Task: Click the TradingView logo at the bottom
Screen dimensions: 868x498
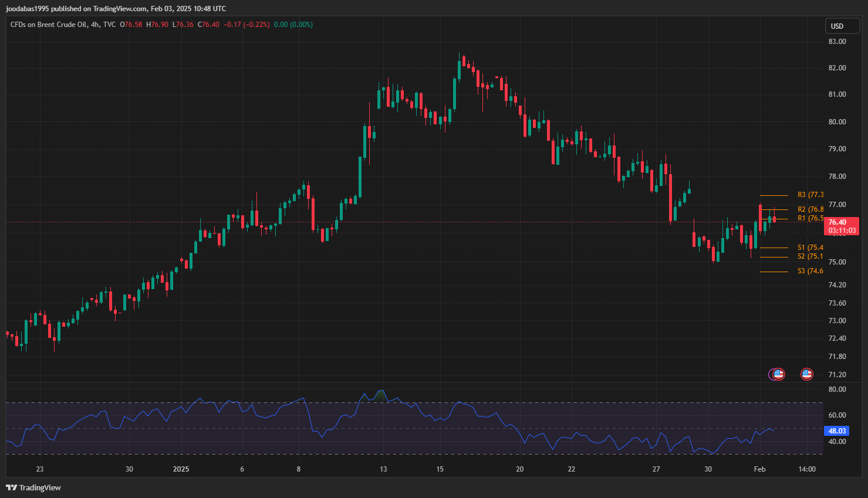Action: click(x=33, y=487)
